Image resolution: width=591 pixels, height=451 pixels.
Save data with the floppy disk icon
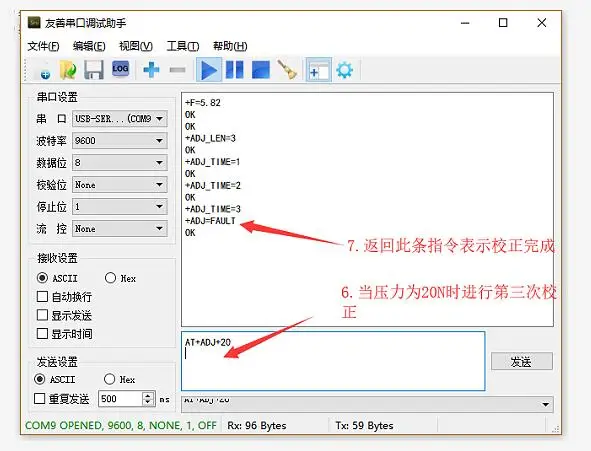coord(93,70)
